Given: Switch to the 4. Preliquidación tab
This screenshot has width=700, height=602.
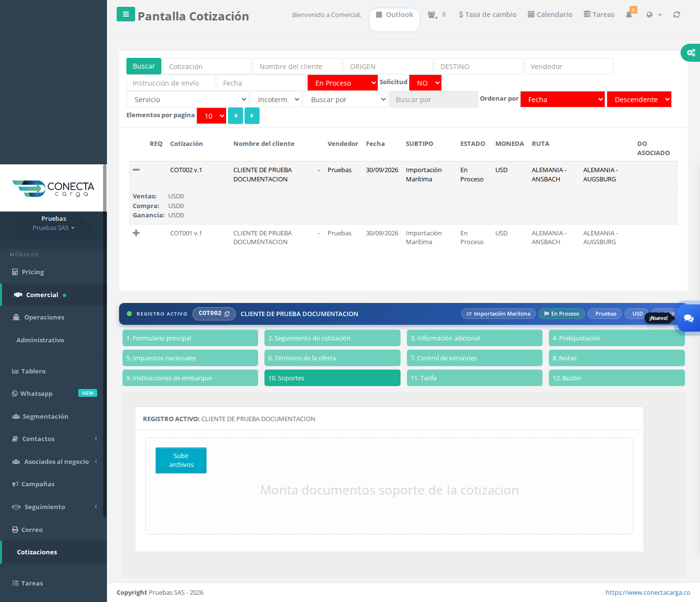Looking at the screenshot, I should [x=617, y=338].
